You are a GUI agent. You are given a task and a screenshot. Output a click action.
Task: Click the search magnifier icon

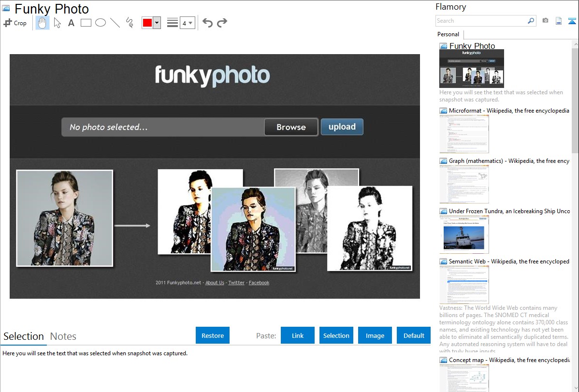[531, 21]
